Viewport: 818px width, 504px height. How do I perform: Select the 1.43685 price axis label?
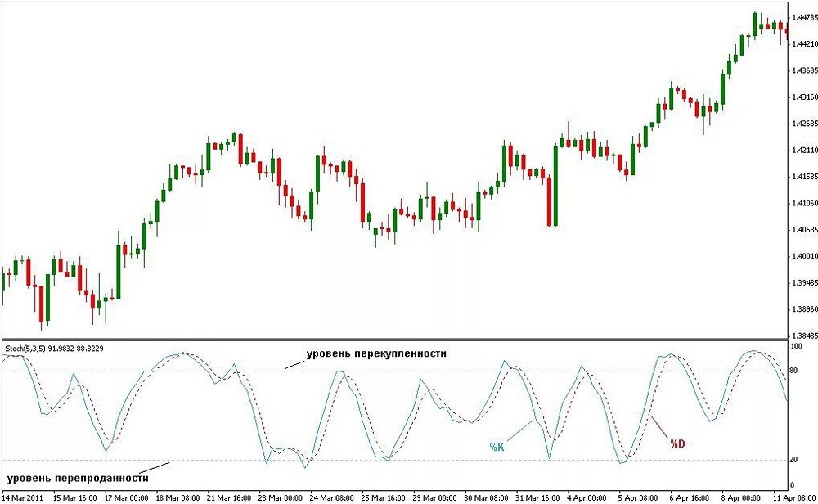point(805,70)
